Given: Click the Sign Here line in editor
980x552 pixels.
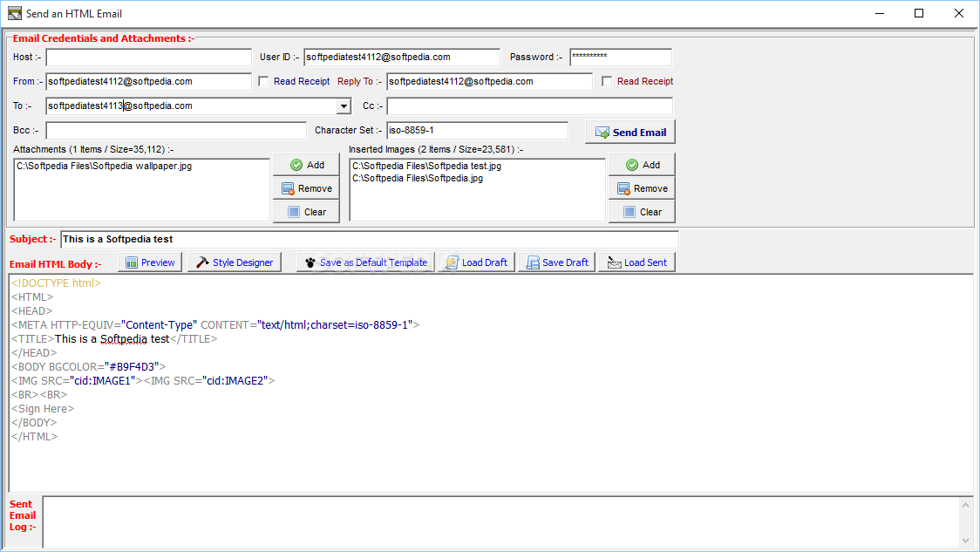Looking at the screenshot, I should click(43, 409).
